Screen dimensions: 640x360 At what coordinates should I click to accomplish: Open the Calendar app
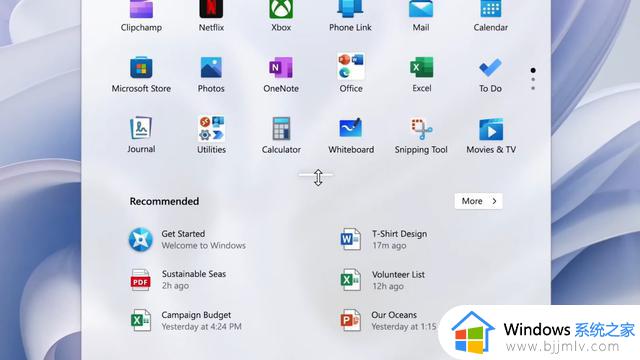[x=491, y=16]
